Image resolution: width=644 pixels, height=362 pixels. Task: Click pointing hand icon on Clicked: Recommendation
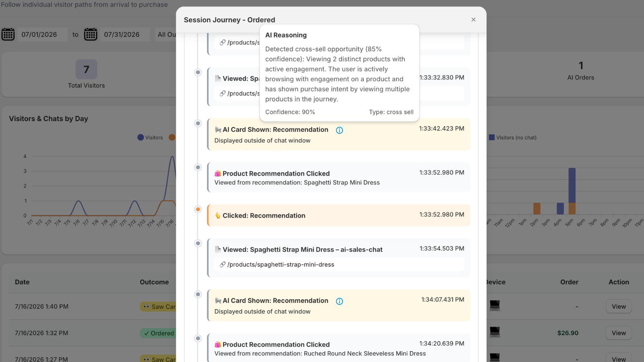pyautogui.click(x=218, y=216)
